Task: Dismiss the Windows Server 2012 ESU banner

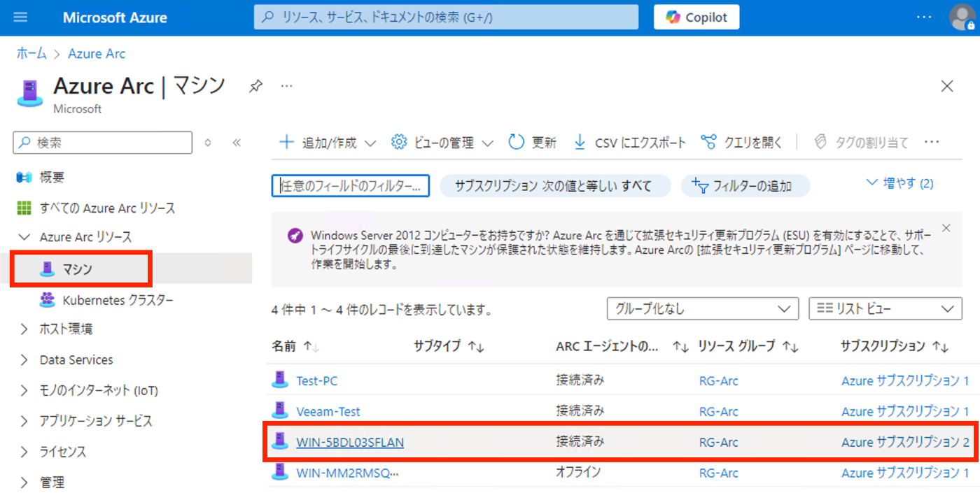Action: (x=946, y=228)
